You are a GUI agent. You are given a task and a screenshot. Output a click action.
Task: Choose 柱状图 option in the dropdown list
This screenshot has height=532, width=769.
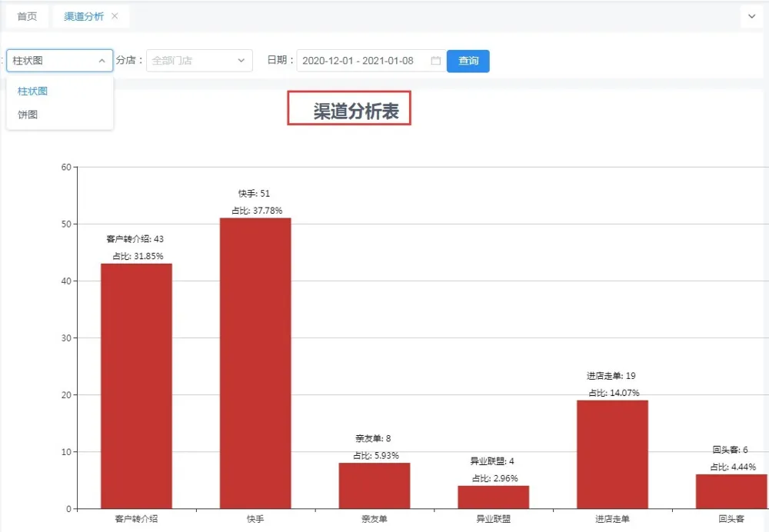click(x=33, y=91)
